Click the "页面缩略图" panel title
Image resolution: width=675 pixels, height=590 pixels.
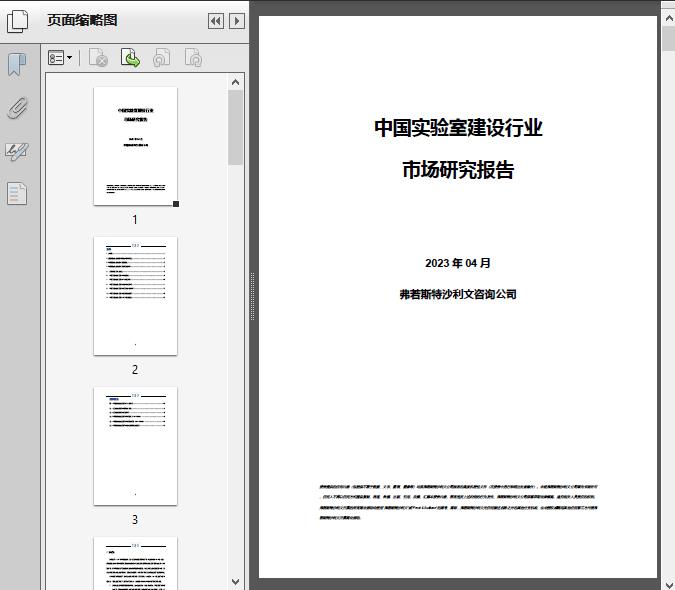tap(82, 20)
